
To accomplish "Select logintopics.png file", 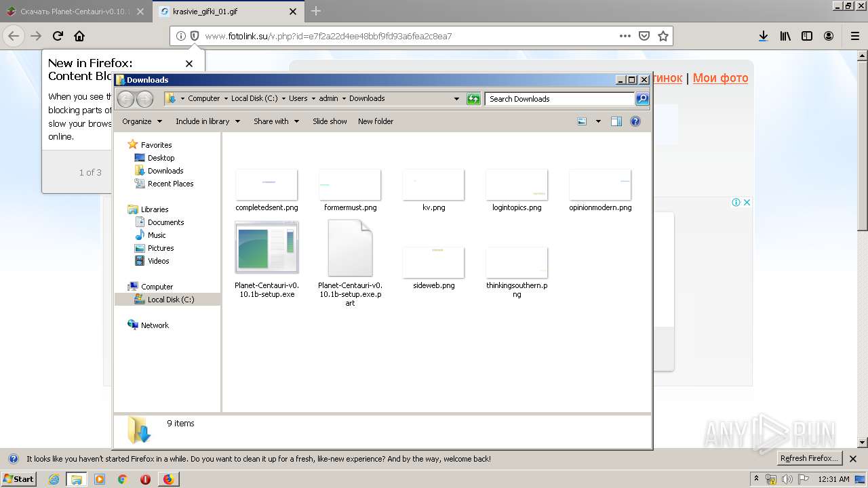I will (x=517, y=190).
